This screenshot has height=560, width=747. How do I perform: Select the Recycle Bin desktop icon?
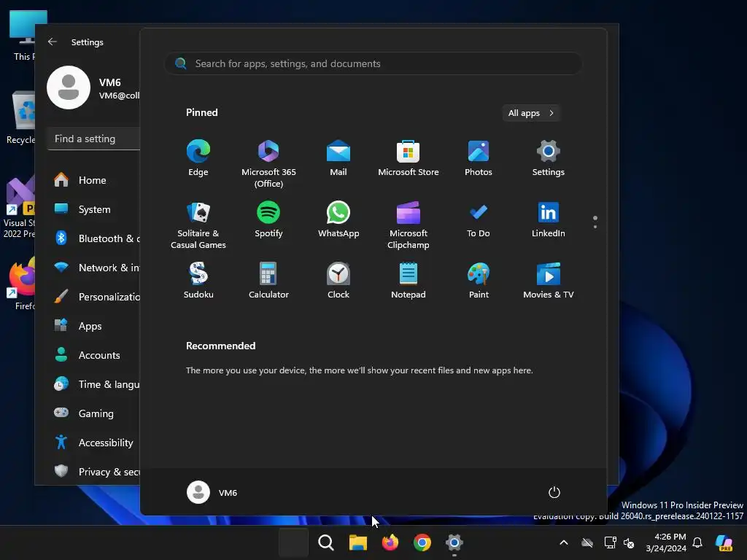click(x=21, y=117)
